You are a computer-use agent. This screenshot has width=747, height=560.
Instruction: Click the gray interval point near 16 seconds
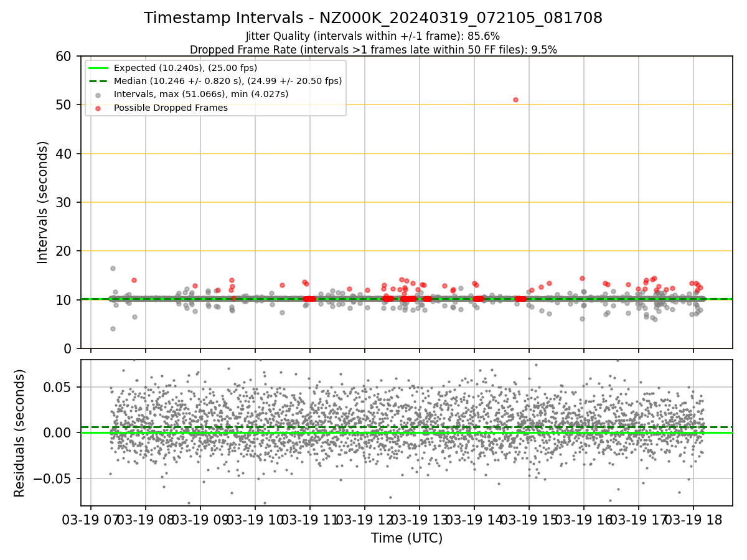113,268
